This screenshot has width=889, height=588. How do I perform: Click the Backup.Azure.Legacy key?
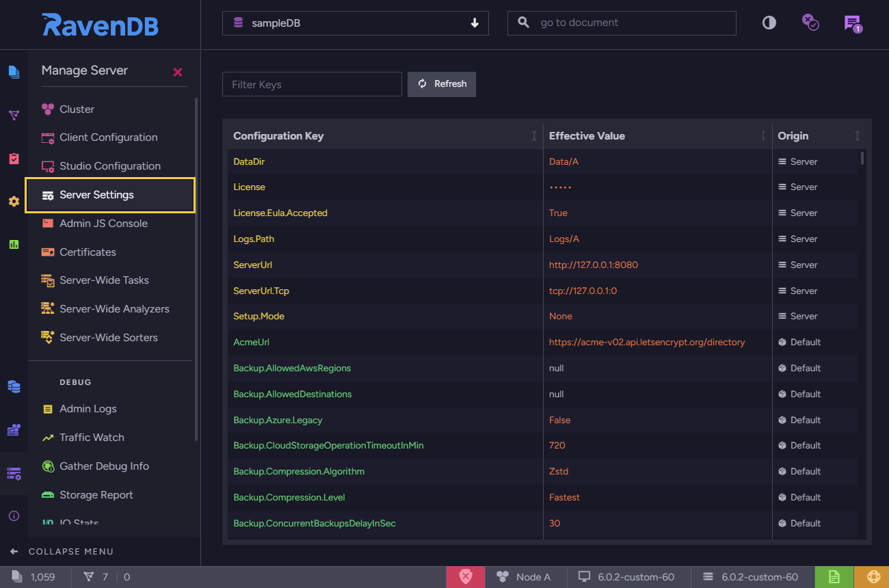pos(278,420)
